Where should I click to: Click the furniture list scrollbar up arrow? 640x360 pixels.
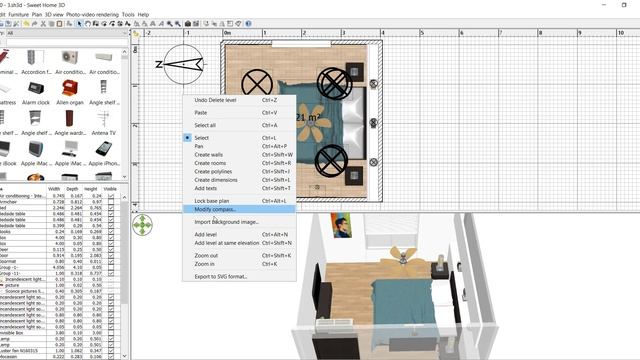click(124, 197)
